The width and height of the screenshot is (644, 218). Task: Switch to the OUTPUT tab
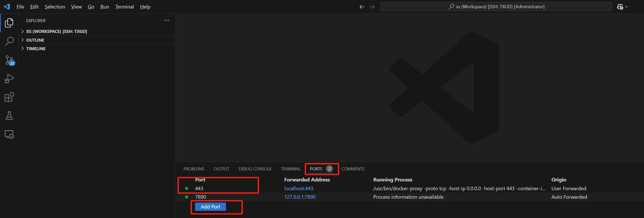point(221,169)
